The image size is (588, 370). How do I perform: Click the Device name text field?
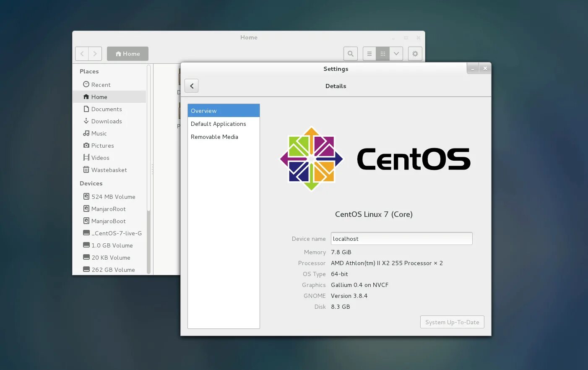pos(402,239)
